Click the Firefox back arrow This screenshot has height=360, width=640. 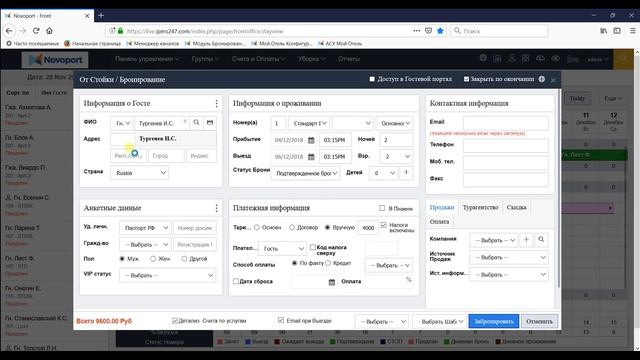coord(9,31)
